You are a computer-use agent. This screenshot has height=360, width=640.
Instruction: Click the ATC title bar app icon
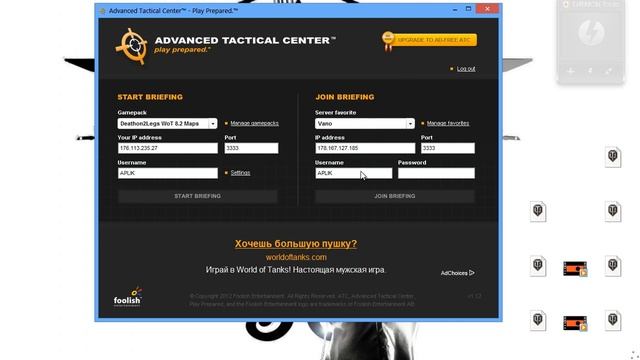click(102, 11)
